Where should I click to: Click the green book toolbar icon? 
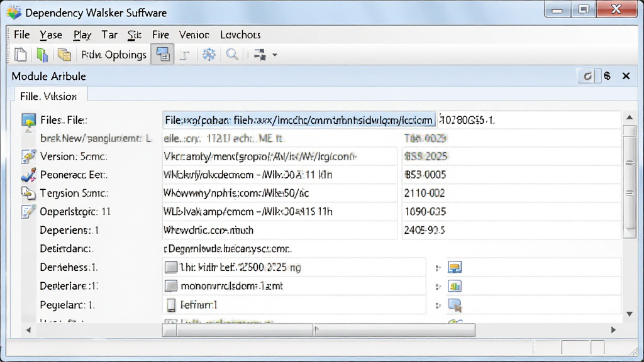click(x=42, y=55)
